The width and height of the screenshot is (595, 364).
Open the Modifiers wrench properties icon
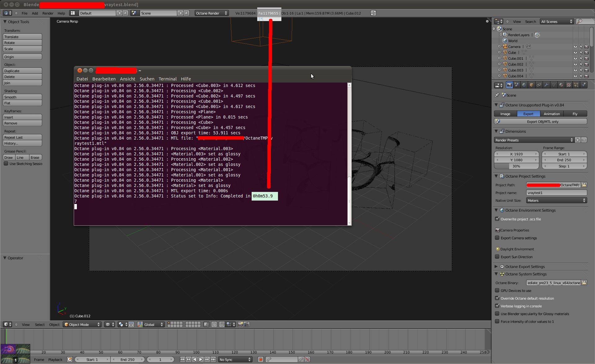point(546,85)
